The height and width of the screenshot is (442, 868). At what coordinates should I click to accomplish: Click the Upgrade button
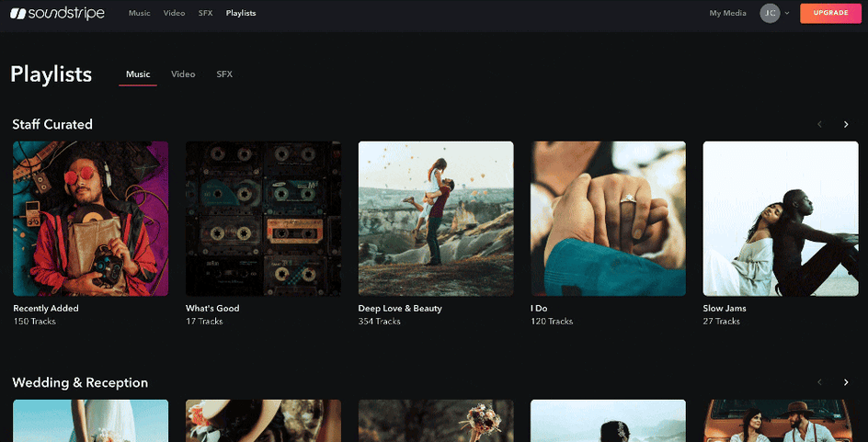(830, 13)
